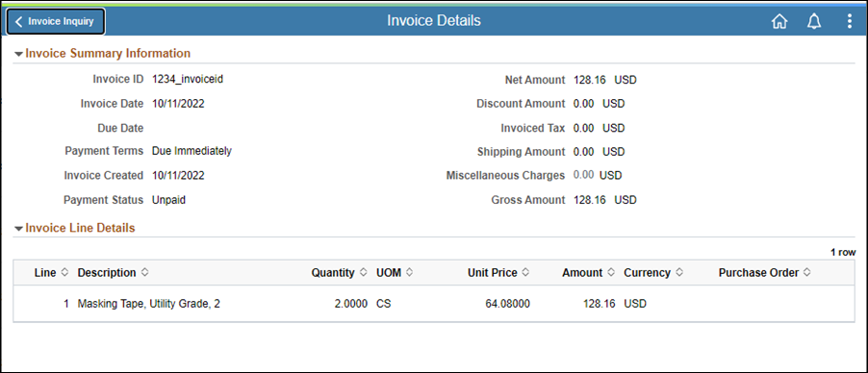The height and width of the screenshot is (373, 868).
Task: Click the Invoice Details page title
Action: click(434, 21)
